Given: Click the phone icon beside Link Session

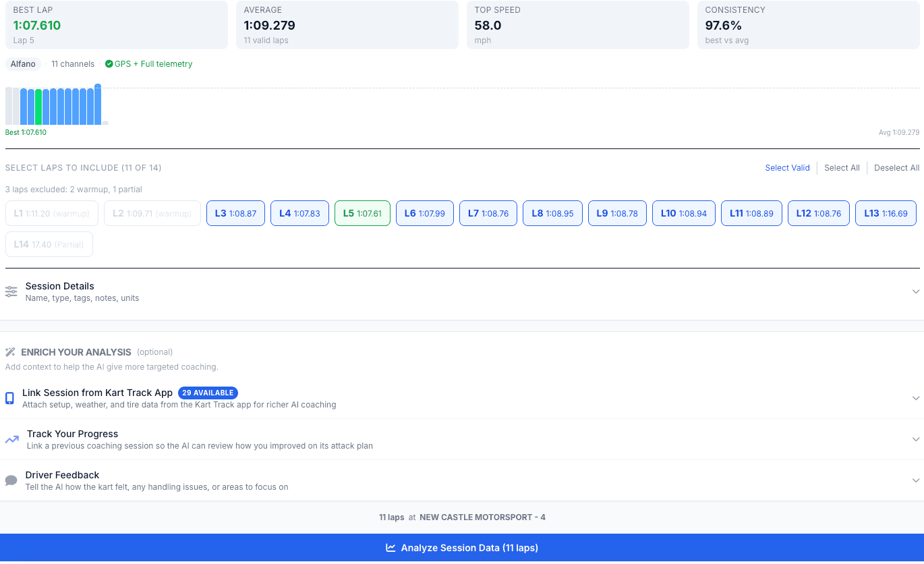Looking at the screenshot, I should click(10, 398).
